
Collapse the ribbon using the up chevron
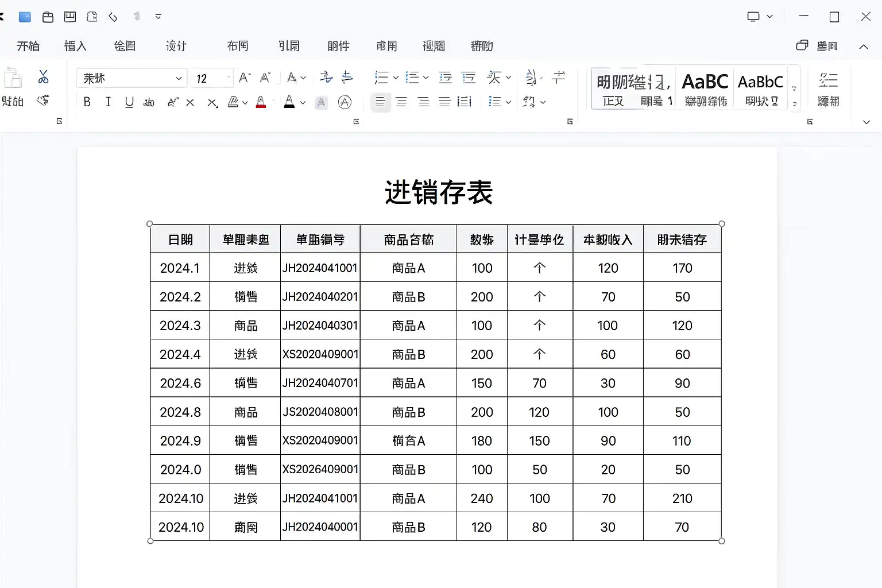(864, 47)
